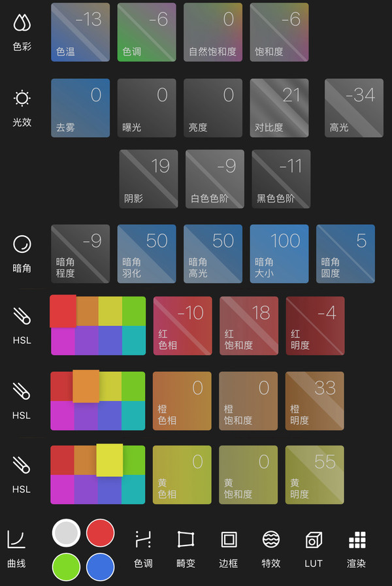
Task: Open the 高光 tile showing -34
Action: 353,108
